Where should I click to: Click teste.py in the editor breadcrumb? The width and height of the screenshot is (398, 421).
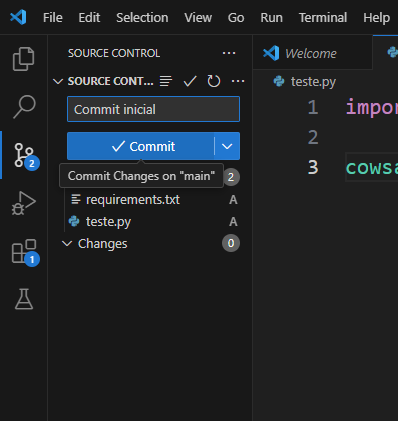click(313, 81)
